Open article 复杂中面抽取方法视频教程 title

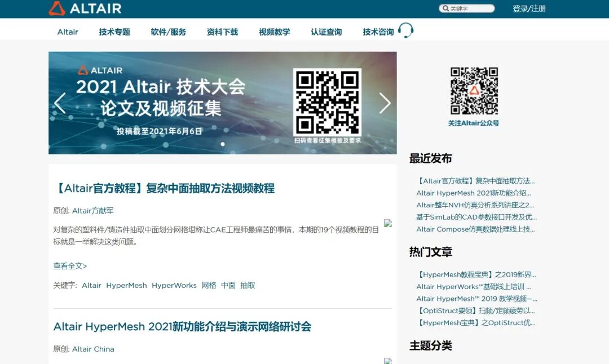click(164, 188)
